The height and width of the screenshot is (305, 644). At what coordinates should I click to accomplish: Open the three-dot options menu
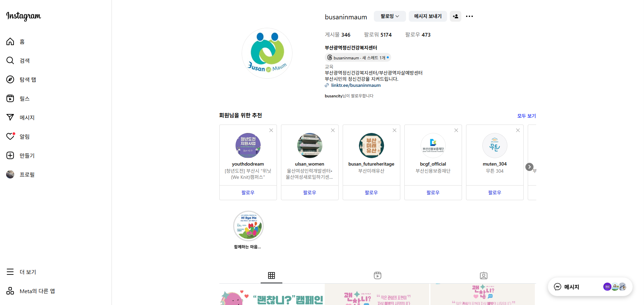(469, 16)
